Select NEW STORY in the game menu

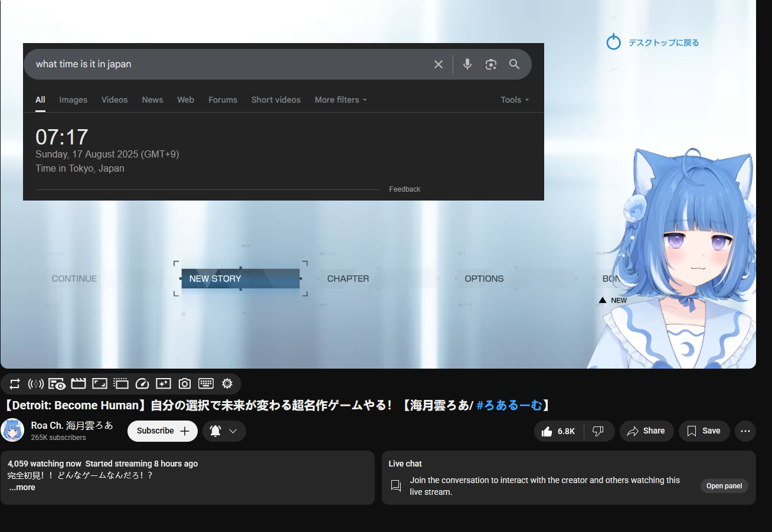coord(240,278)
